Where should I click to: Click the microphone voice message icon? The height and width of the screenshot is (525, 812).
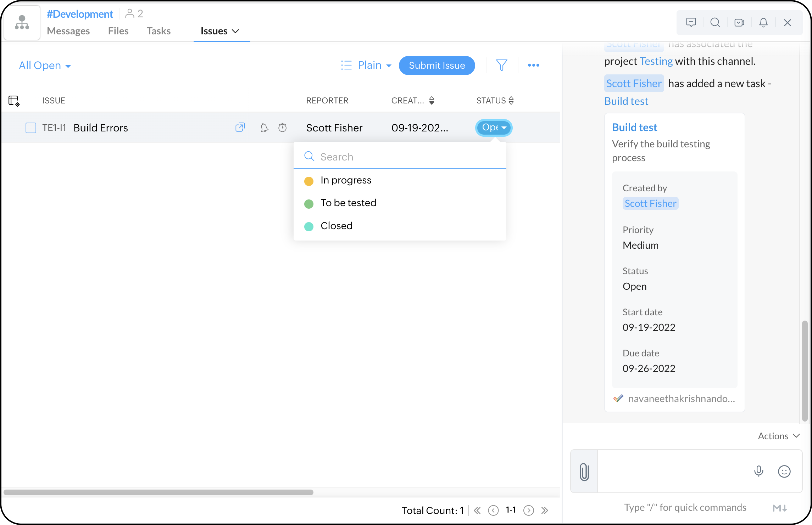[758, 471]
